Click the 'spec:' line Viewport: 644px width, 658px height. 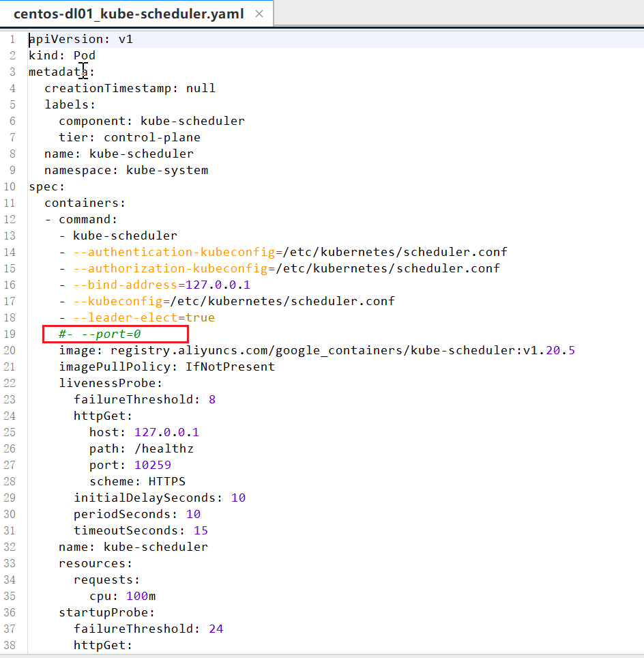46,186
